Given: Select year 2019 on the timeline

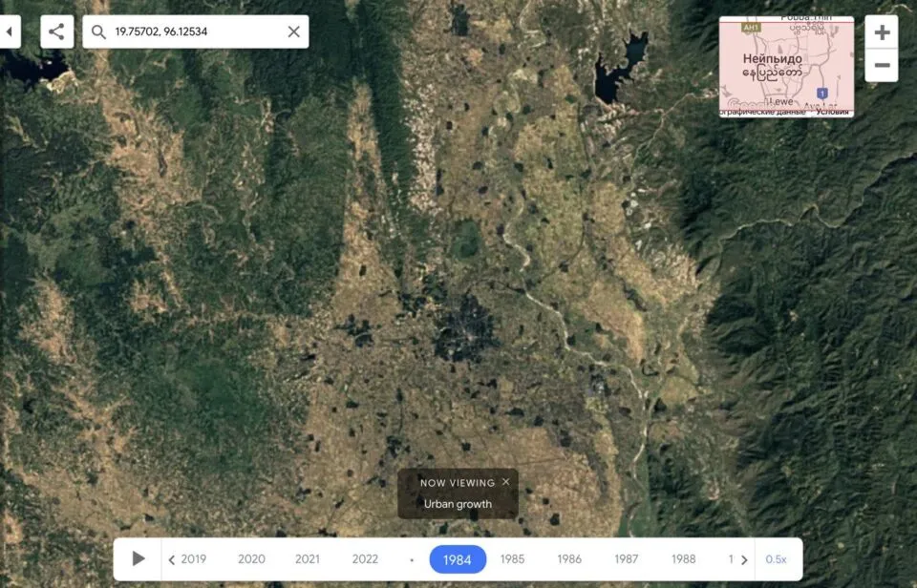Looking at the screenshot, I should pyautogui.click(x=194, y=559).
